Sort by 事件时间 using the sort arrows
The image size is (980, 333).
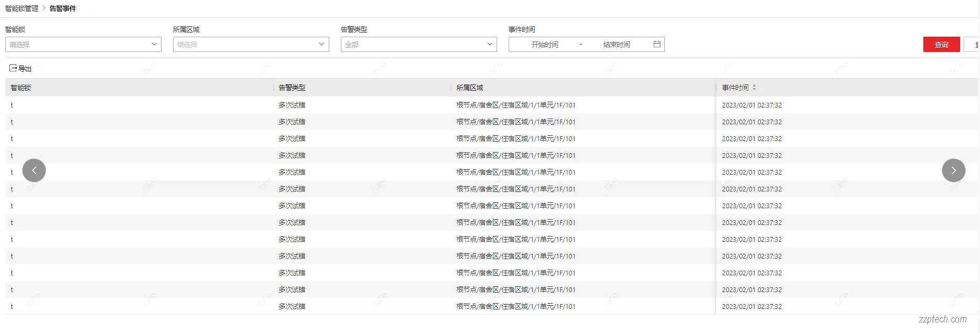[x=754, y=88]
